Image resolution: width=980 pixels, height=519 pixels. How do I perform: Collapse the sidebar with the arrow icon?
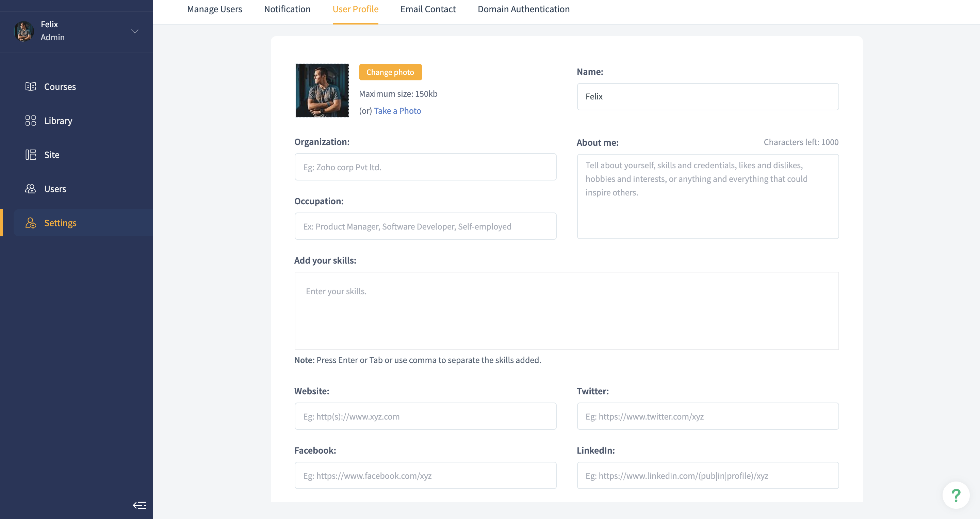coord(139,505)
